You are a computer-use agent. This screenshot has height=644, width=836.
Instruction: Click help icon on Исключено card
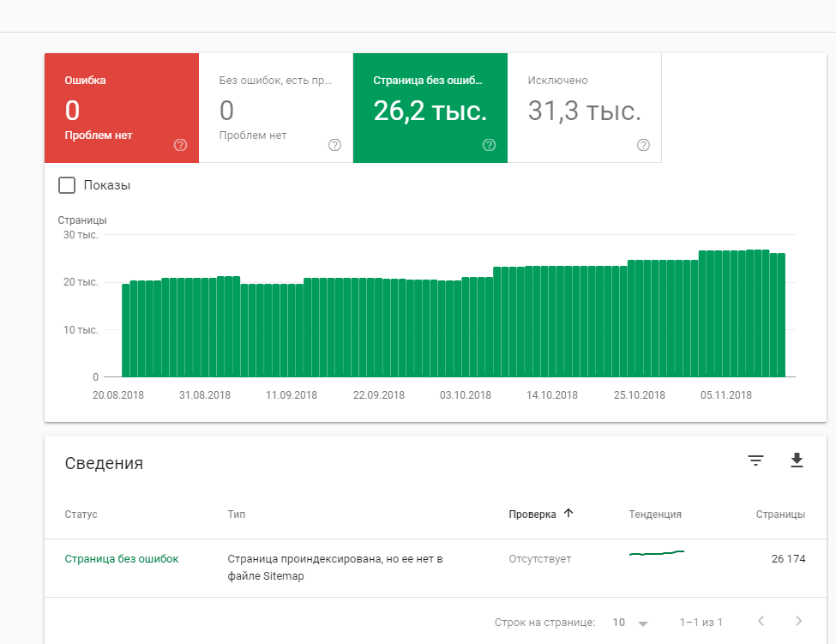[644, 145]
